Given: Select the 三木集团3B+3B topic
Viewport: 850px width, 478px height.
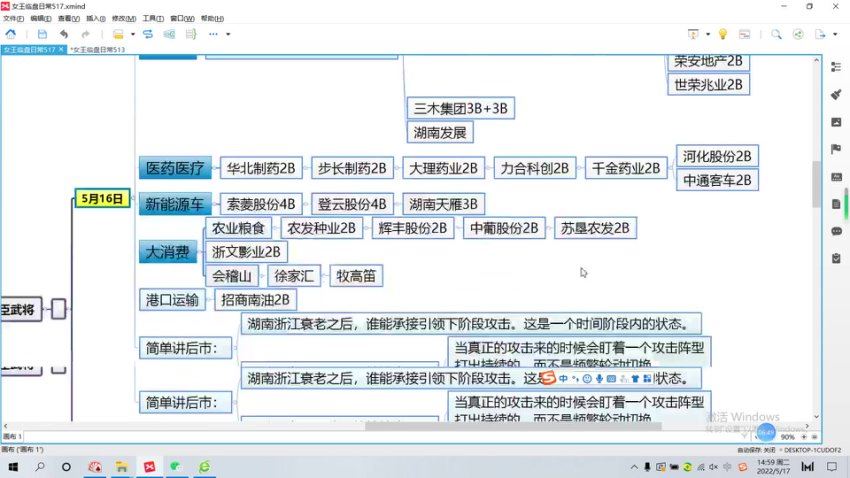Looking at the screenshot, I should click(461, 108).
